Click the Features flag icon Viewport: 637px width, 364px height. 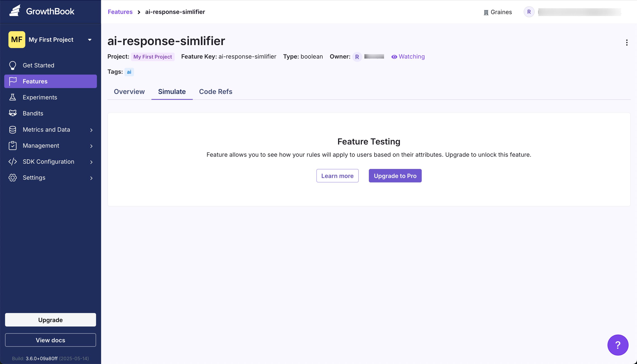12,81
